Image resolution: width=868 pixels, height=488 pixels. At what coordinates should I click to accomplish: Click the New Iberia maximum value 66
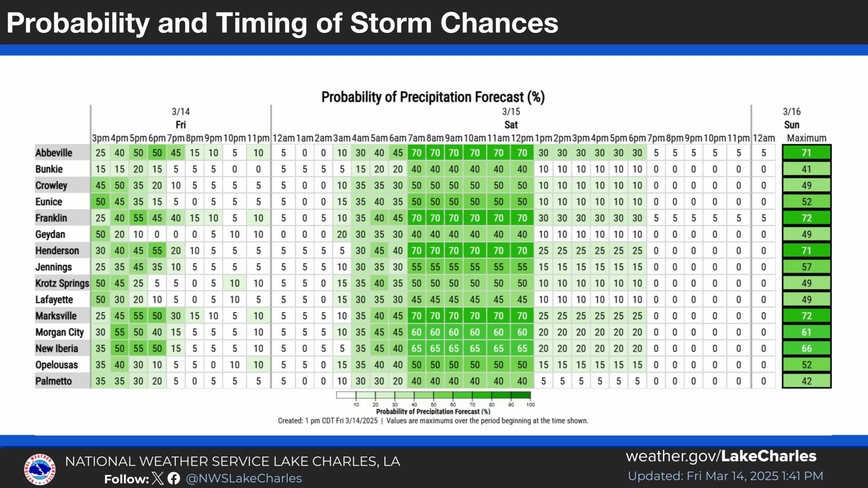(x=806, y=349)
